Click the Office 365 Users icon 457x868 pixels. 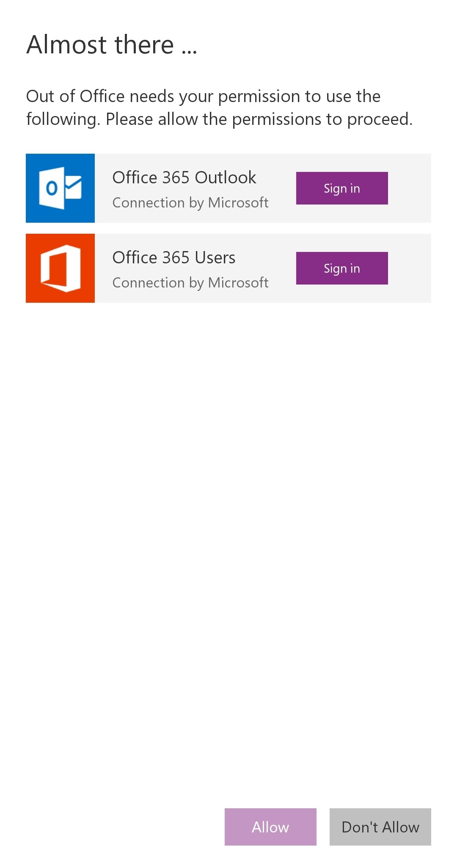(x=60, y=268)
